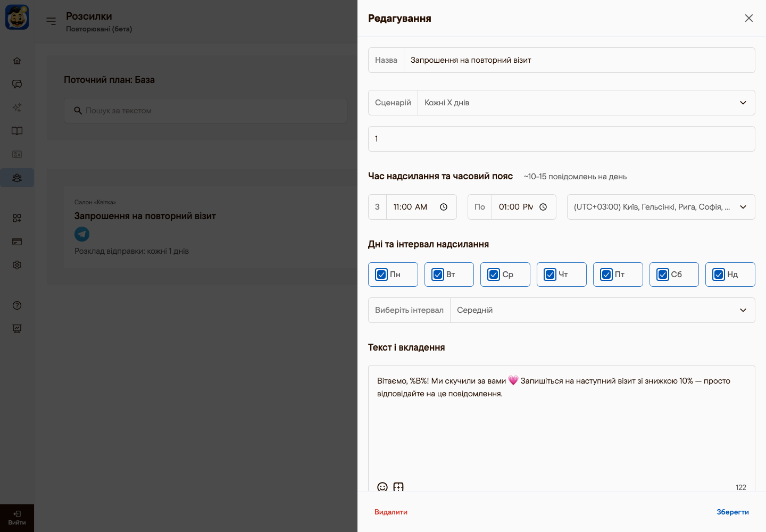Open the settings gear sidebar icon
The height and width of the screenshot is (532, 766).
click(17, 265)
